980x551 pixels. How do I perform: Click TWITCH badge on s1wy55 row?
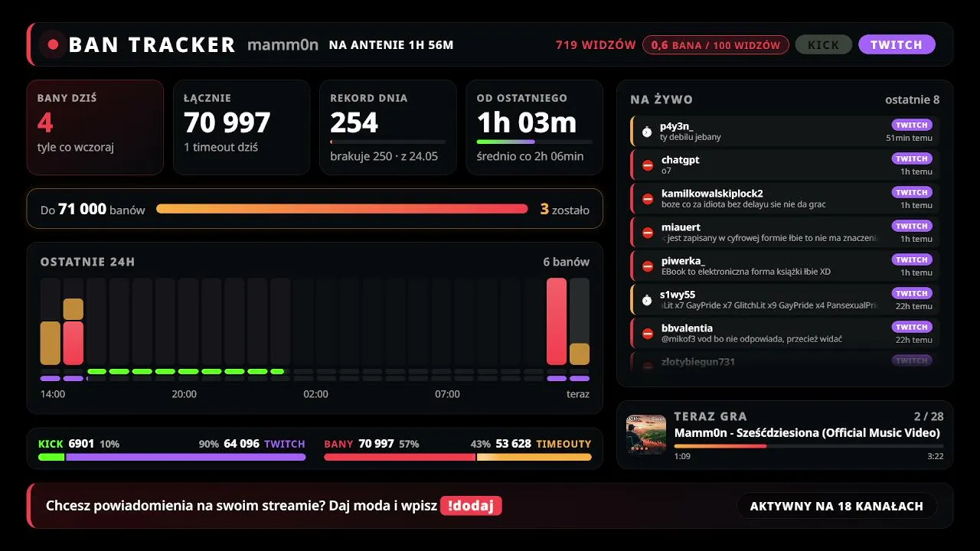coord(912,293)
